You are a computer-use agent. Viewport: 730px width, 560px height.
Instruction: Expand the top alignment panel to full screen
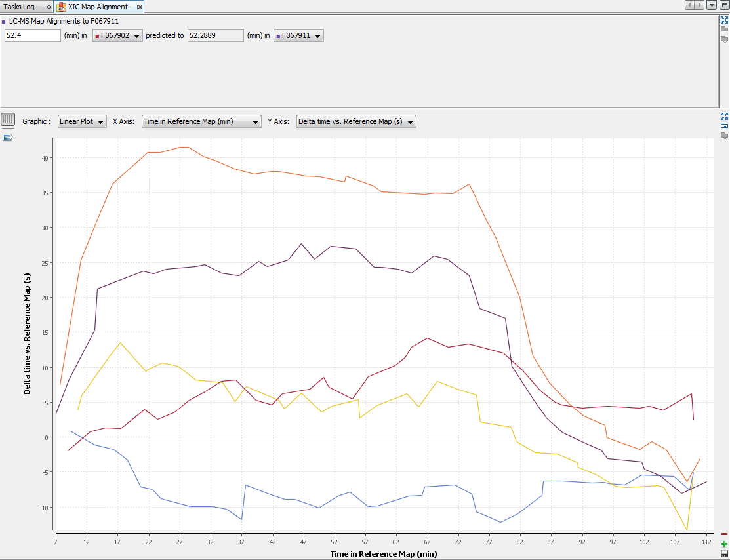pos(724,20)
